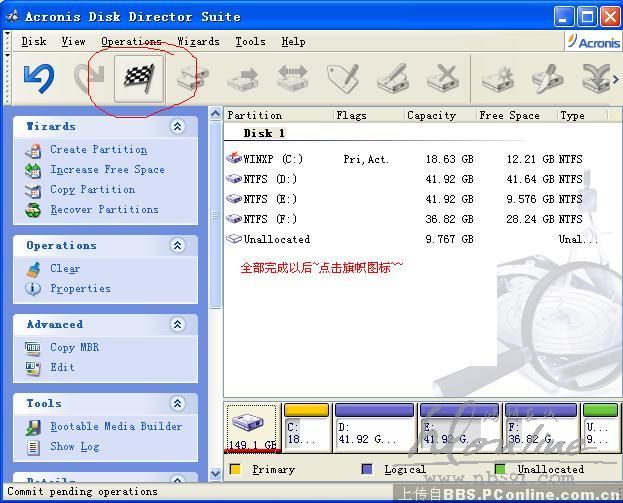Click the Commit checkered flag icon

coord(139,79)
